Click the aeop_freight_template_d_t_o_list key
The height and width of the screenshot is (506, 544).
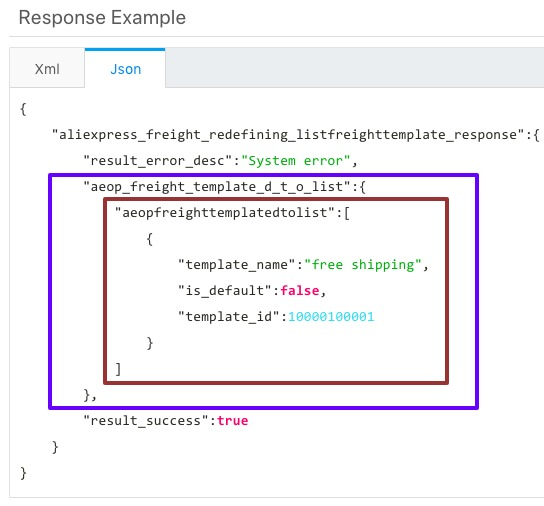[x=217, y=186]
